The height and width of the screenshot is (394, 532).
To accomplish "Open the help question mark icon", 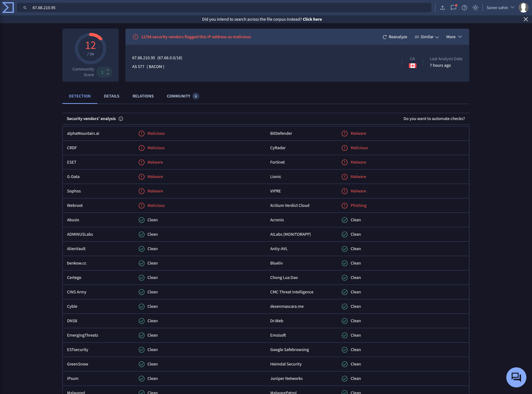I will click(464, 8).
